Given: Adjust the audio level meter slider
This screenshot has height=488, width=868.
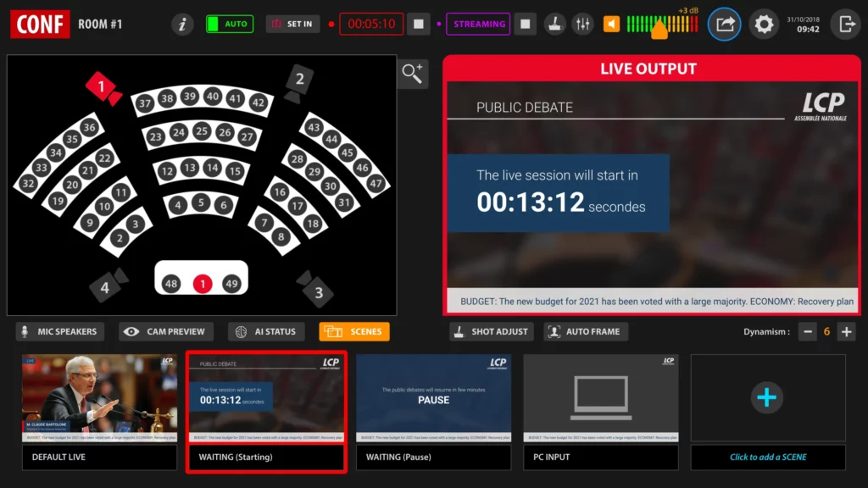Looking at the screenshot, I should [x=659, y=27].
